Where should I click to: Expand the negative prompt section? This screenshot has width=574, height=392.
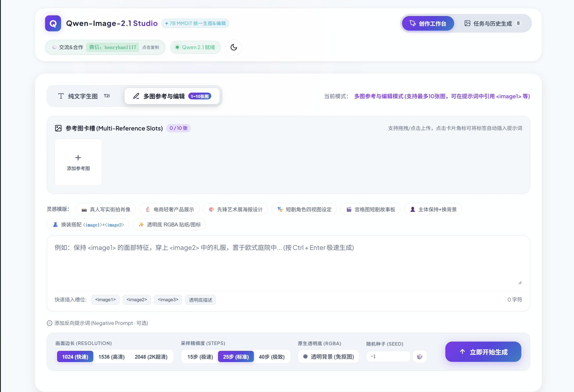[x=97, y=323]
